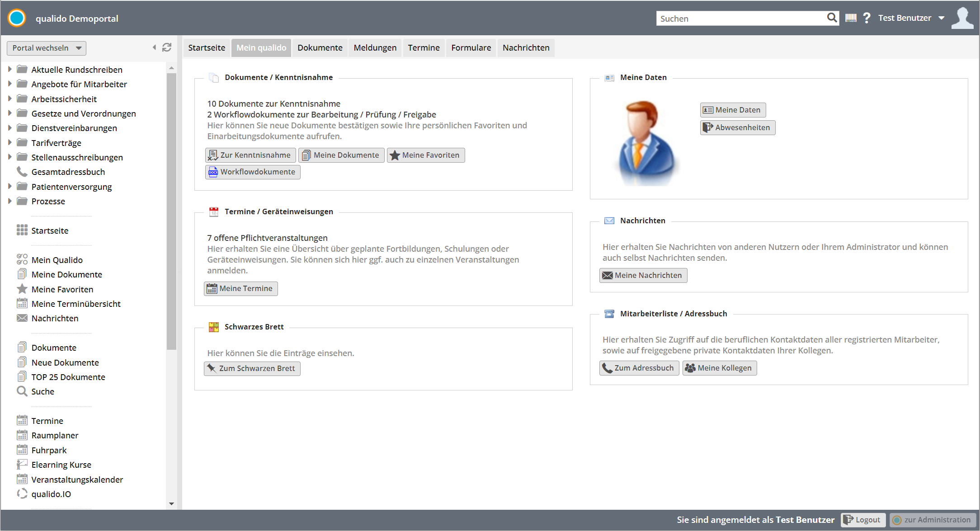The width and height of the screenshot is (980, 531).
Task: Click sidebar scrollbar down arrow
Action: click(171, 503)
